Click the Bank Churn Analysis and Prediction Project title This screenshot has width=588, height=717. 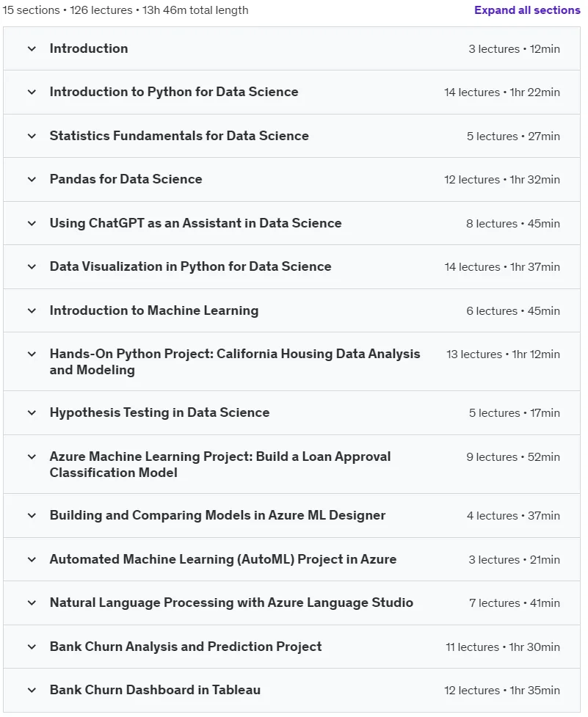click(x=186, y=647)
